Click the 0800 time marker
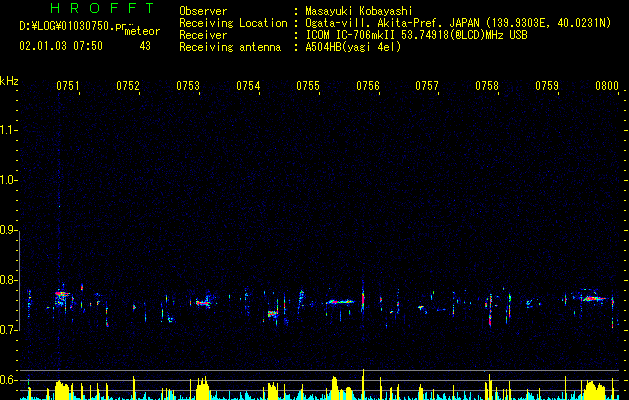Viewport: 629px width, 400px height. 607,86
